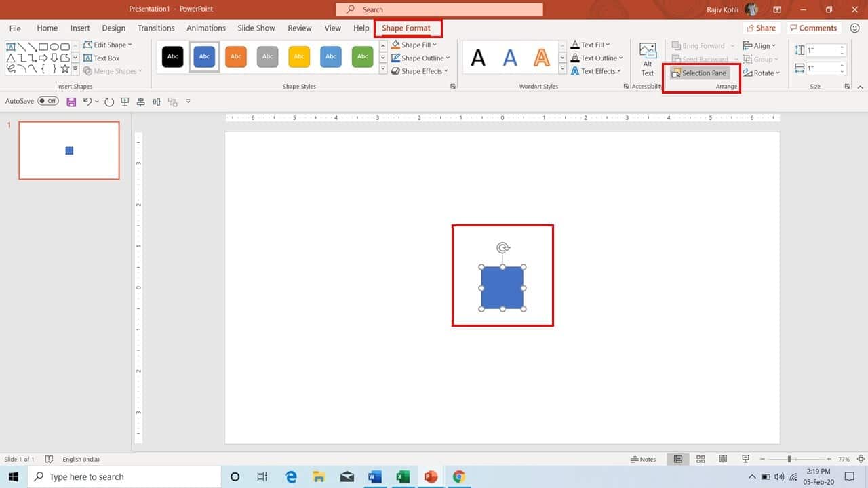Open the Slide Show tab

pyautogui.click(x=256, y=28)
